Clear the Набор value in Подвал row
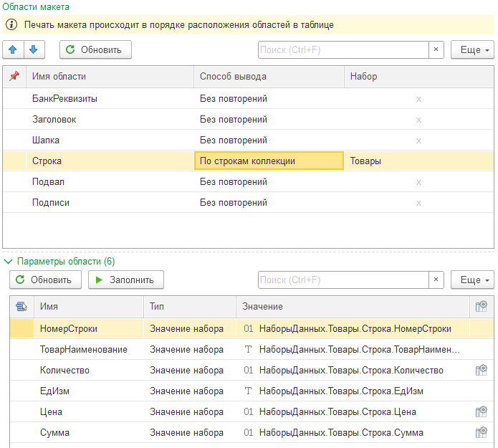The width and height of the screenshot is (498, 448). pos(418,182)
